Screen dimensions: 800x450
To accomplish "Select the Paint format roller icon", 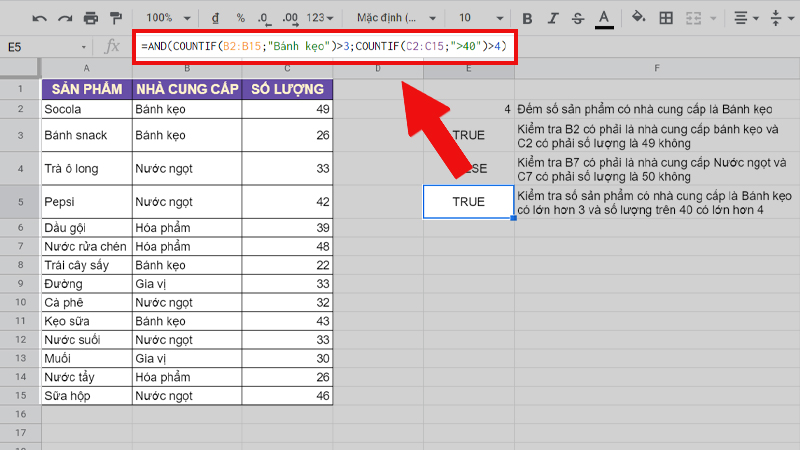I will tap(117, 18).
